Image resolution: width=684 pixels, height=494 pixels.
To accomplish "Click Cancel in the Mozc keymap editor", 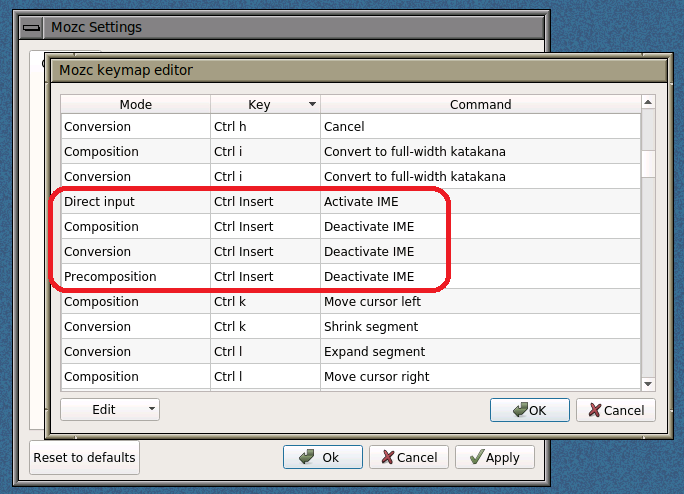I will (616, 410).
